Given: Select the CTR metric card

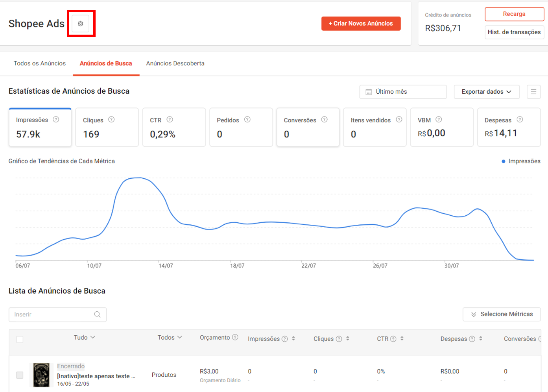Looking at the screenshot, I should tap(174, 127).
